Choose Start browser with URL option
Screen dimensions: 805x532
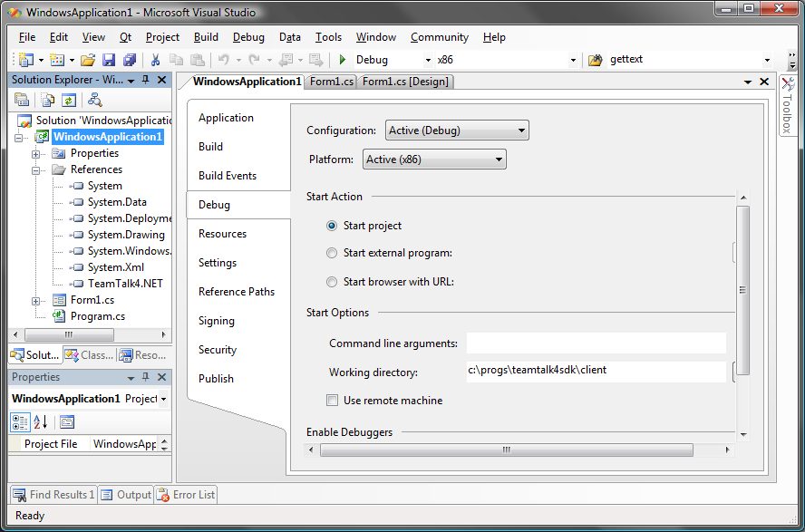332,282
